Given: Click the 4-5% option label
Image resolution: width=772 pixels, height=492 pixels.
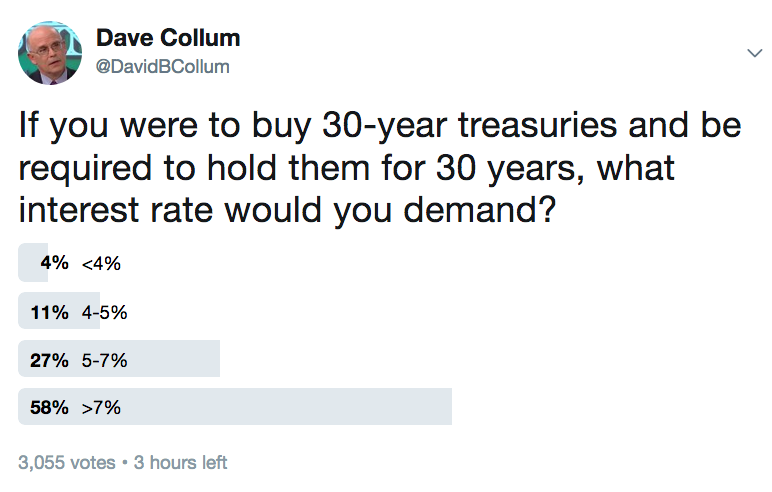Looking at the screenshot, I should pos(104,312).
